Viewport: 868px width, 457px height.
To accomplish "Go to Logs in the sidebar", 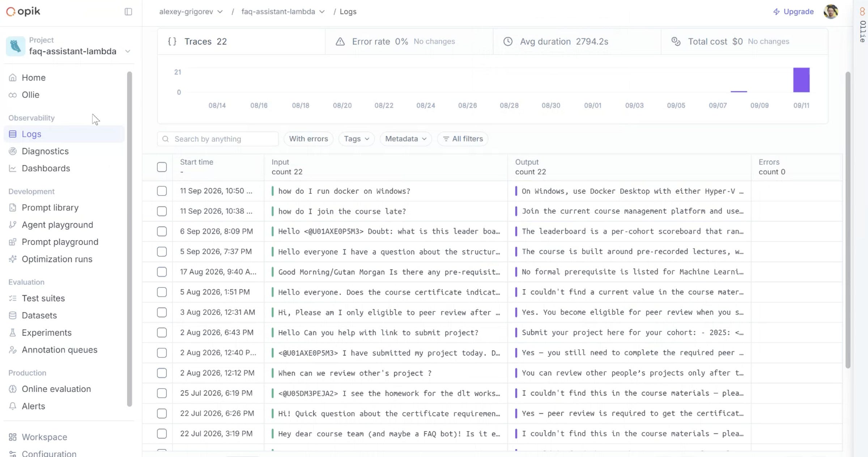I will point(64,134).
